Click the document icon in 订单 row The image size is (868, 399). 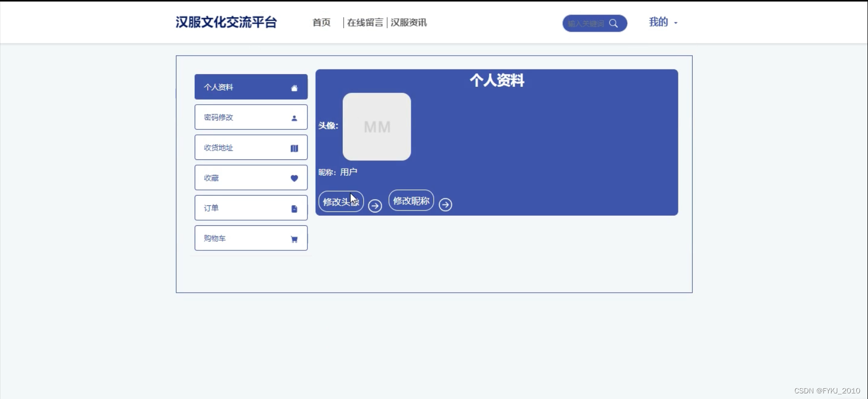click(294, 208)
